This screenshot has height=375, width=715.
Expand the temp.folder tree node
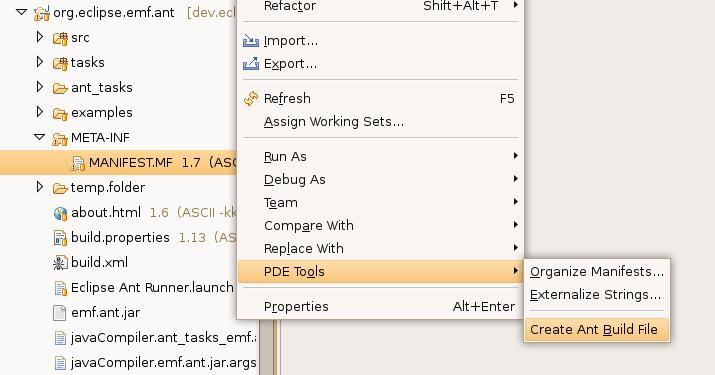point(40,187)
